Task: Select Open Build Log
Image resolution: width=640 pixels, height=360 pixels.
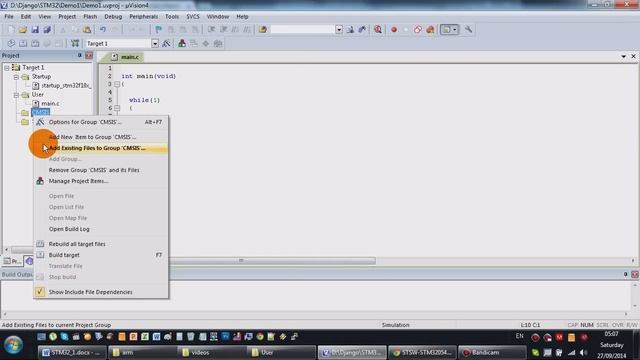Action: 101,229
